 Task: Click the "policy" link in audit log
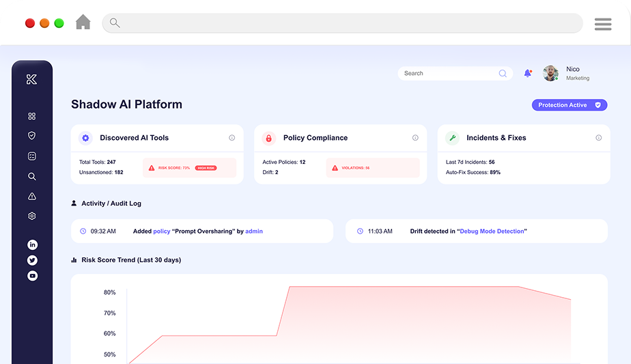162,232
